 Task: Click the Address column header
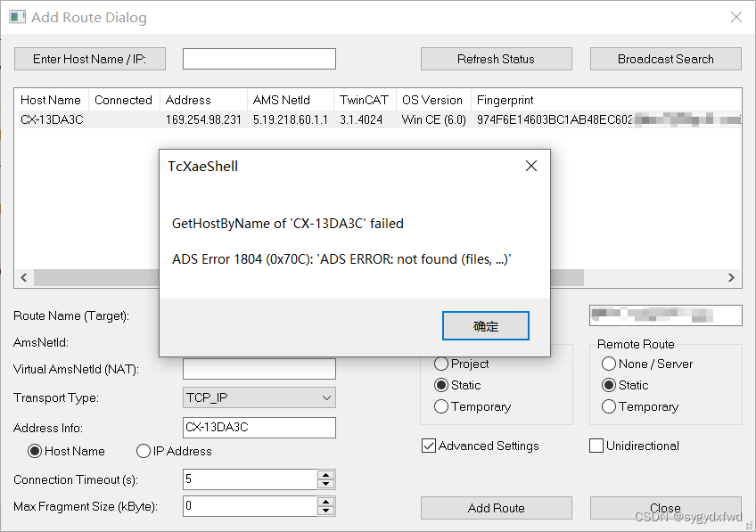203,100
